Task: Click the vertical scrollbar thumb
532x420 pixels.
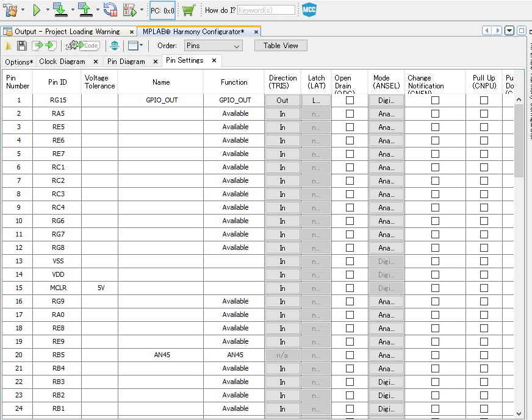Action: coord(519,141)
